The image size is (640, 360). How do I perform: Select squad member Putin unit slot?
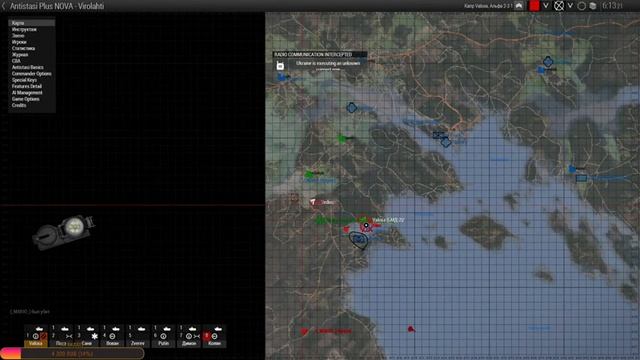click(x=163, y=336)
